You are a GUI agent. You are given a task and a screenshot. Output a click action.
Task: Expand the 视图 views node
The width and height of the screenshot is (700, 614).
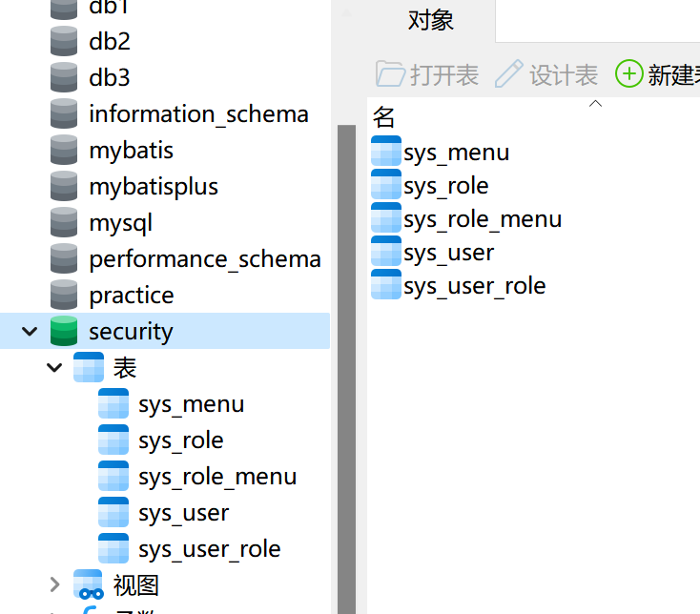(x=55, y=584)
